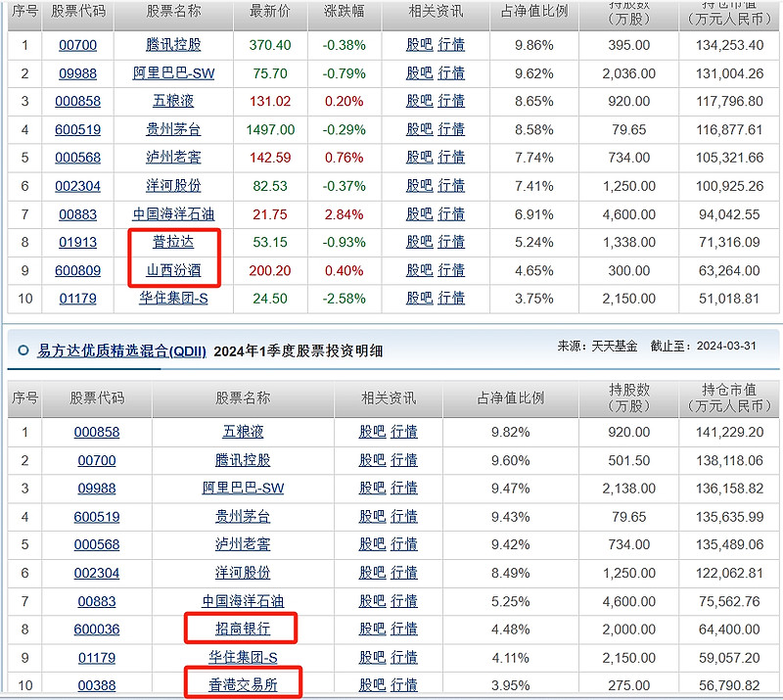Select the 1497.00 price for 贵州茅台

coord(270,130)
